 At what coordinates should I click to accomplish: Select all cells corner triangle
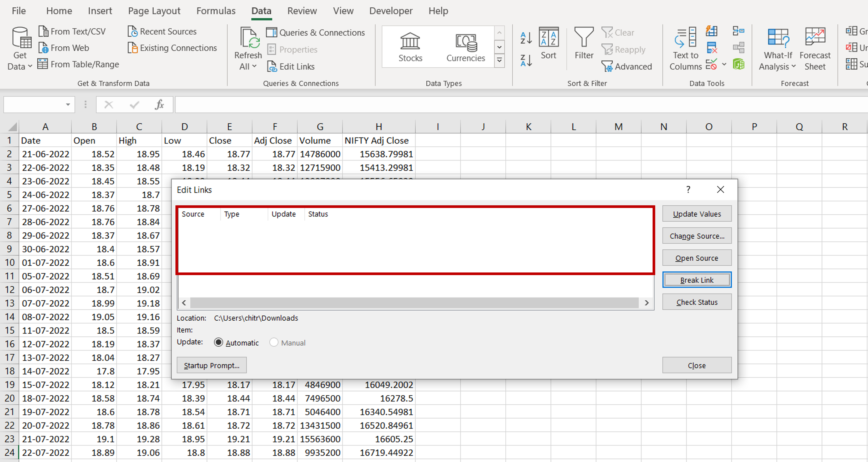(x=12, y=127)
